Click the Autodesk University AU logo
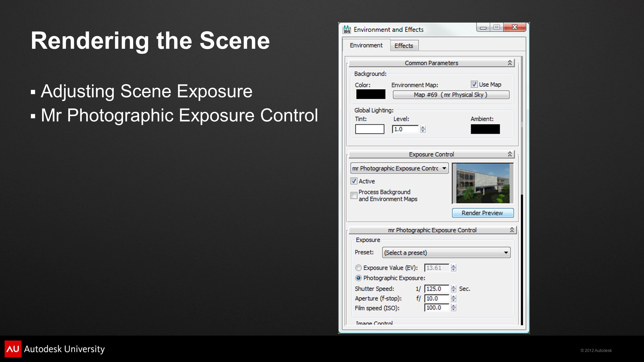 click(13, 349)
